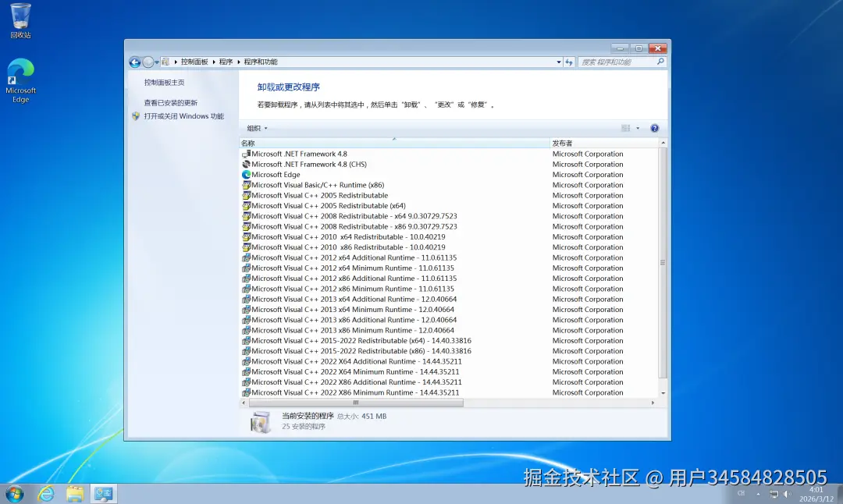Sort by the 发布者 column header
This screenshot has height=504, width=843.
(603, 143)
